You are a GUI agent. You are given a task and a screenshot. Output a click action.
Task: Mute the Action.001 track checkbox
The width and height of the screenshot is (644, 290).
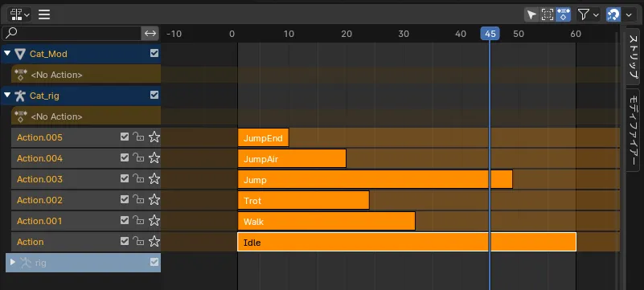pos(125,220)
